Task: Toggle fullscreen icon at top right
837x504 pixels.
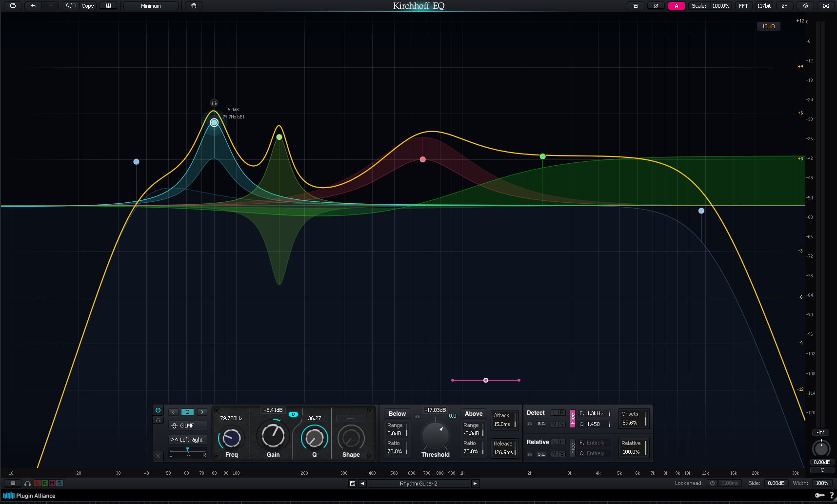Action: point(826,6)
